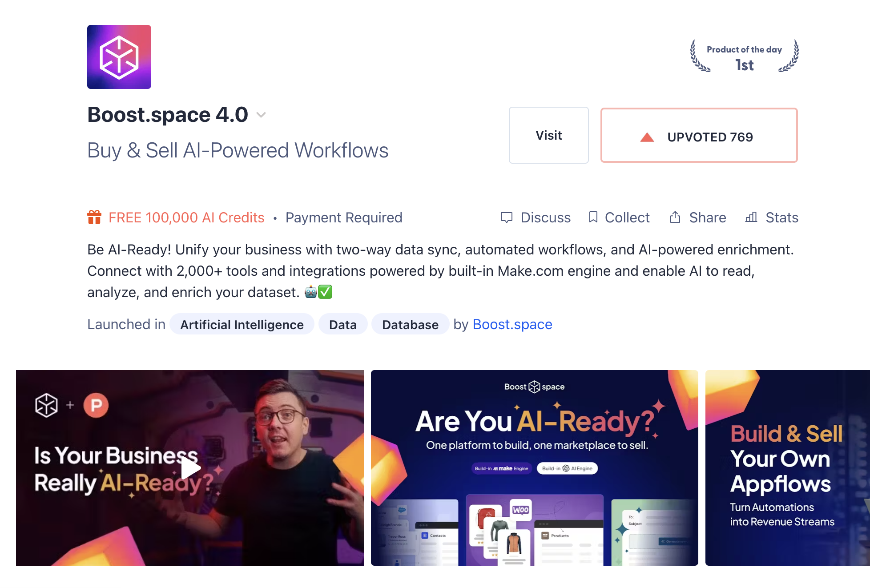Click the red upvote triangle icon
The image size is (886, 588).
[647, 137]
